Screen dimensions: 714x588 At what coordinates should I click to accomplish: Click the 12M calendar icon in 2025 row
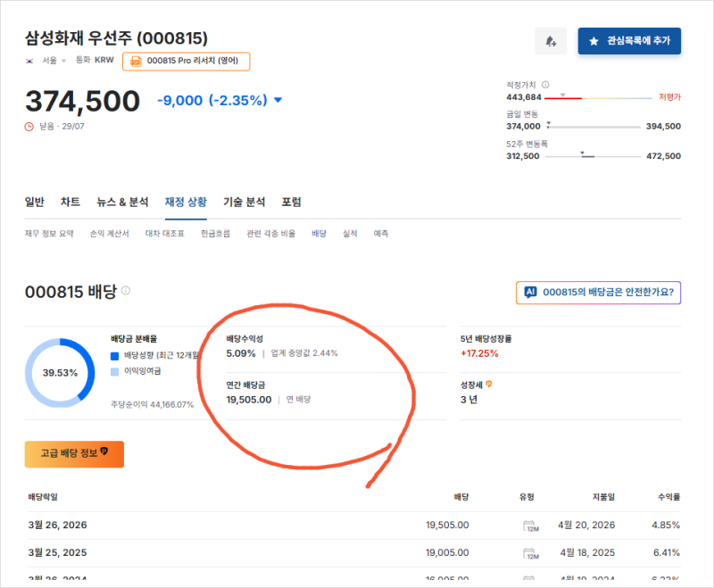531,553
